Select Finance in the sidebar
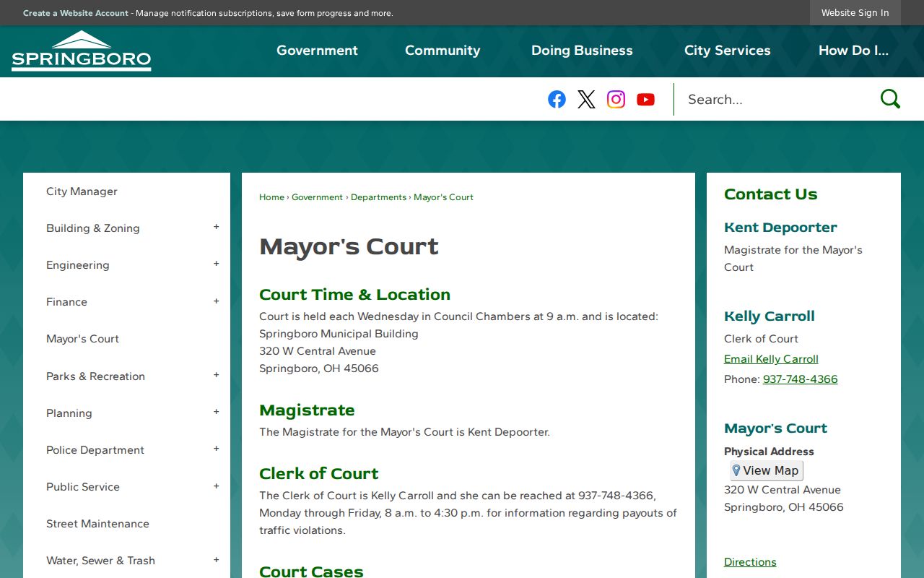 coord(66,302)
